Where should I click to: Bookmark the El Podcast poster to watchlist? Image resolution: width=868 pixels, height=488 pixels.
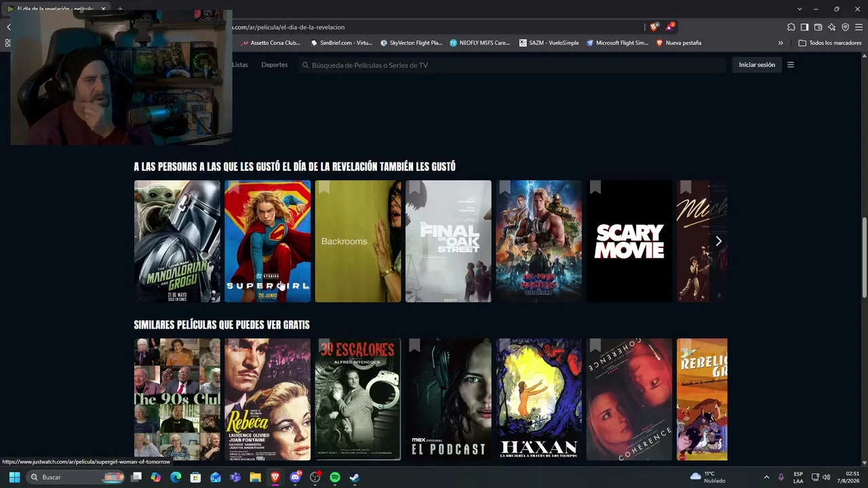pyautogui.click(x=414, y=346)
